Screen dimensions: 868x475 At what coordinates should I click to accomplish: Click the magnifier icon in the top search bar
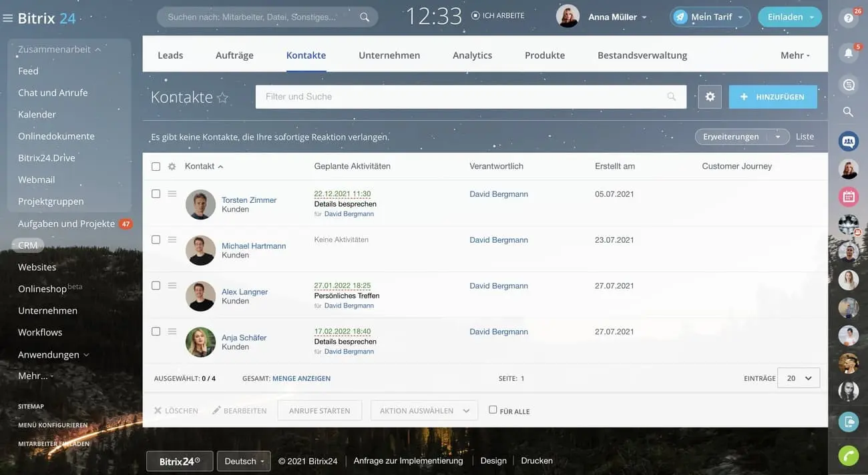[365, 17]
